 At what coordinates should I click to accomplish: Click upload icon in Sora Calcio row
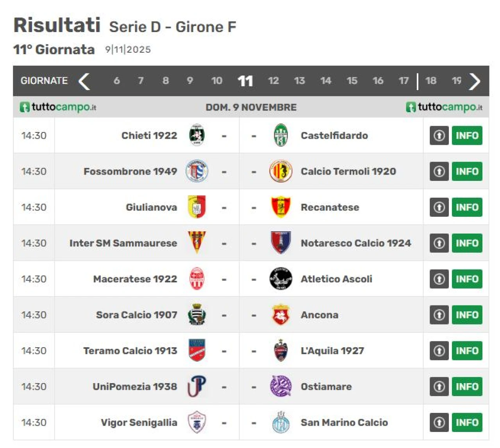tap(439, 315)
